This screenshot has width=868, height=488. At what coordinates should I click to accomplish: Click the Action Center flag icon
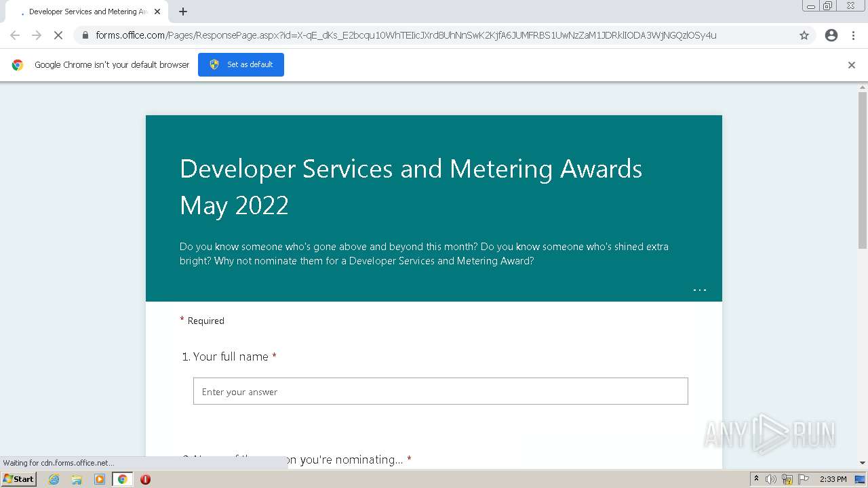tap(804, 479)
